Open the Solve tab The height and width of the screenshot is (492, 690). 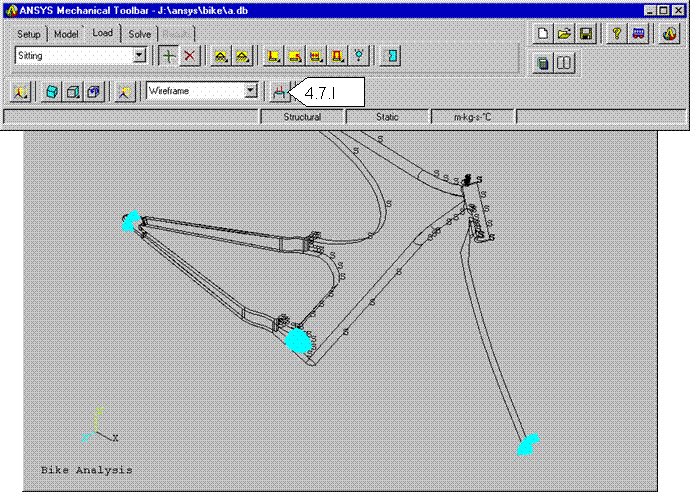pyautogui.click(x=140, y=34)
